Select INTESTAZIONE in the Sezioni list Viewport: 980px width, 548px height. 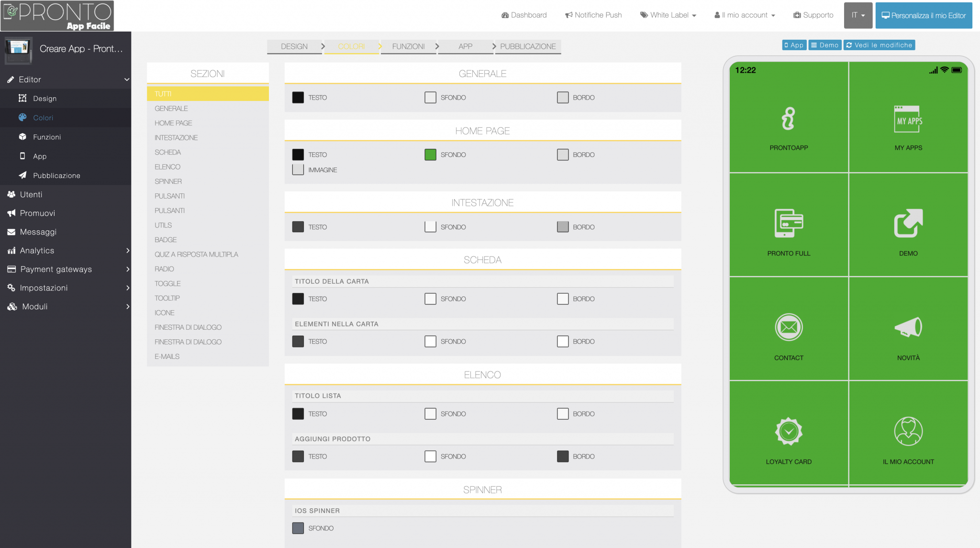[x=176, y=138]
